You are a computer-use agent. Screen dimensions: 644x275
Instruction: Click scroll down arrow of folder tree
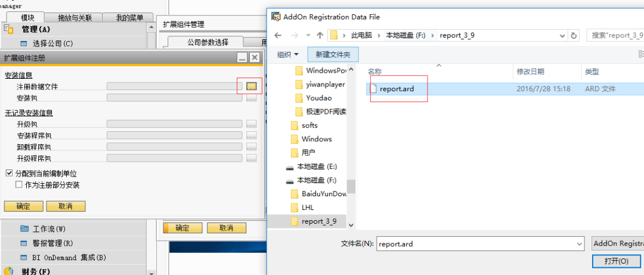[x=351, y=225]
